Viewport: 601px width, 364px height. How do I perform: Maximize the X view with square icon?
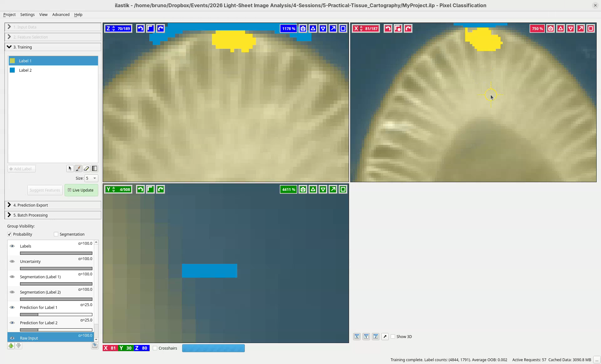pos(591,29)
